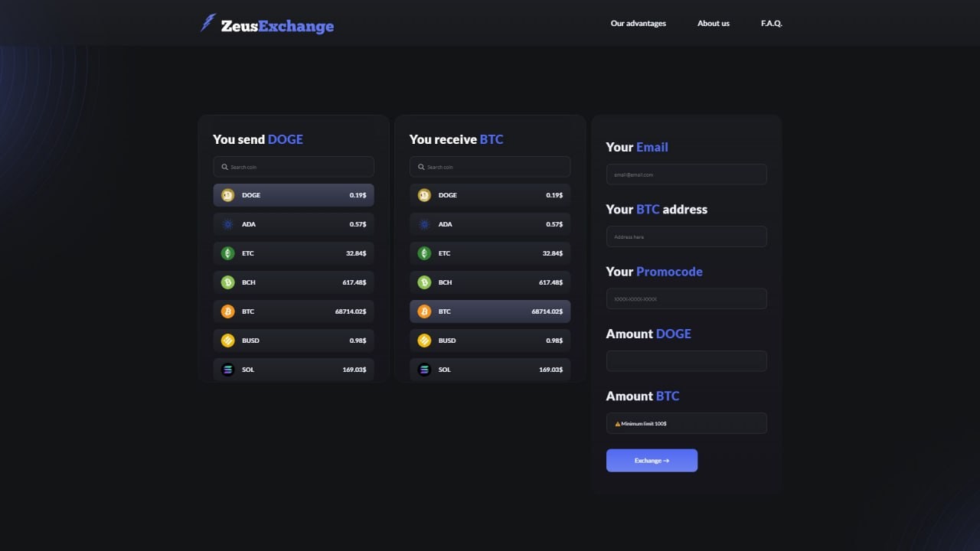Click the Amount BTC input field
The height and width of the screenshot is (551, 980).
[x=687, y=423]
